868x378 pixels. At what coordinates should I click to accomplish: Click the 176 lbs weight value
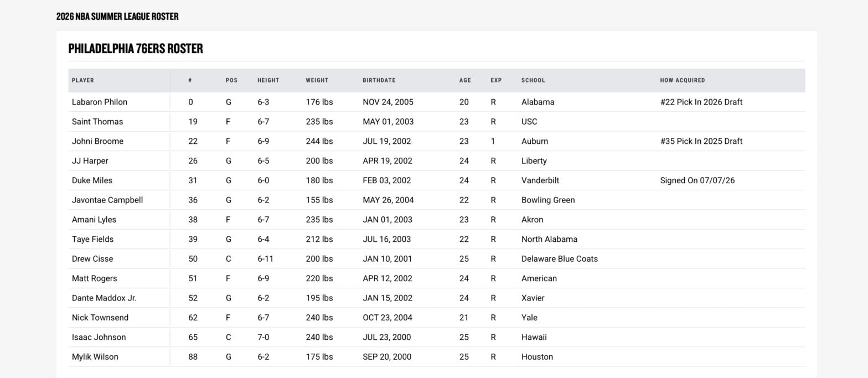tap(319, 102)
